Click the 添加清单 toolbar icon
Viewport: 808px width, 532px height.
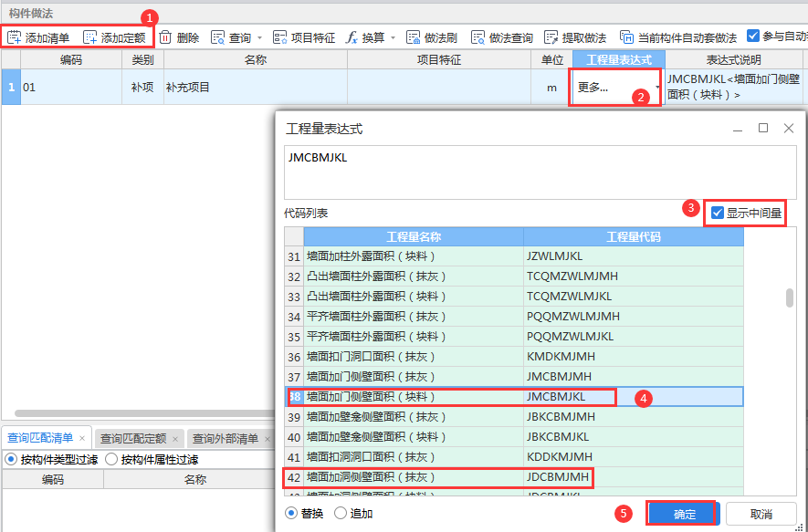(x=15, y=37)
